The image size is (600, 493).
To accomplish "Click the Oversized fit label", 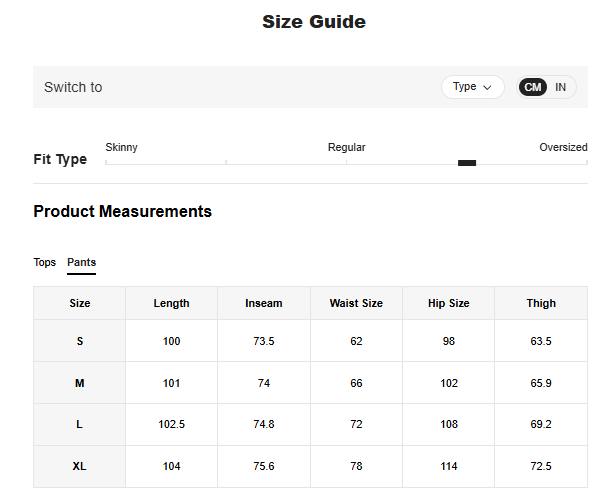I will coord(563,147).
